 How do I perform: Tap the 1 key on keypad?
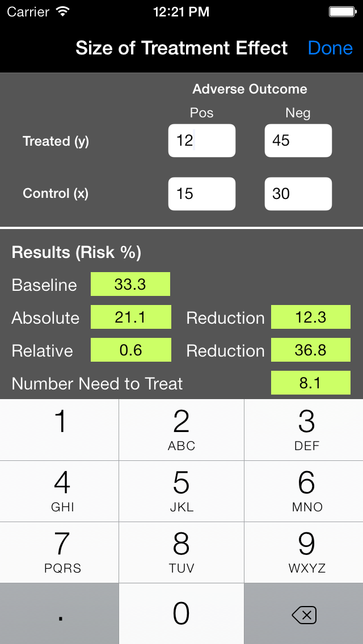tap(59, 430)
